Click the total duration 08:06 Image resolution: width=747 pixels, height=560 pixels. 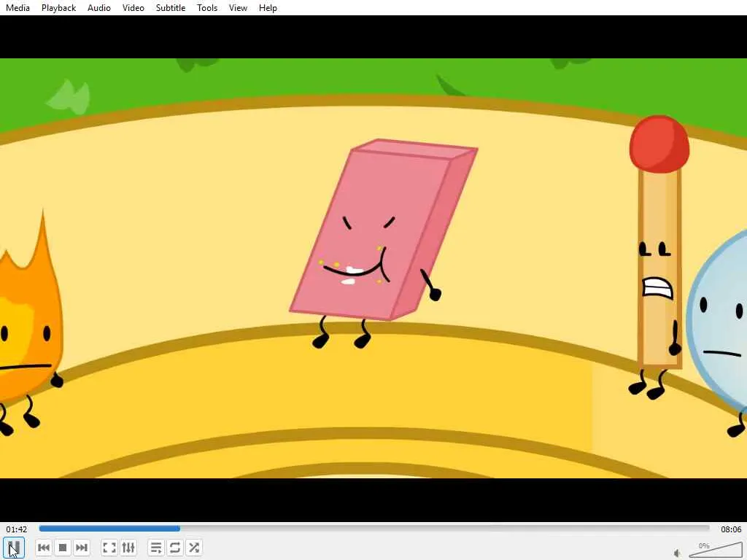[x=731, y=529]
